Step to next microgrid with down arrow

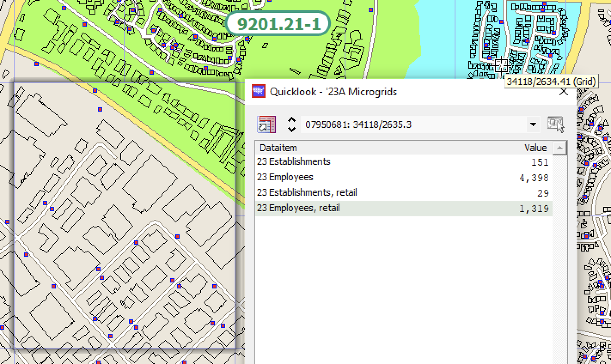[292, 129]
